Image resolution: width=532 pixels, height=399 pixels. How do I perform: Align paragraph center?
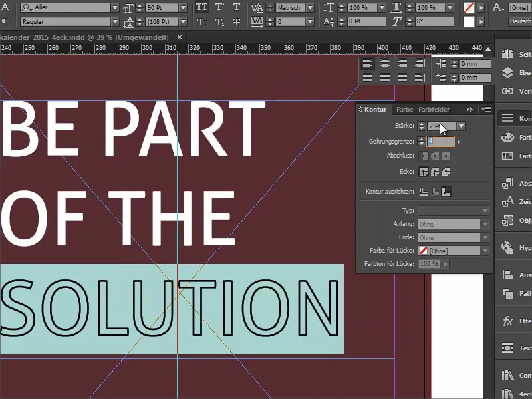point(385,63)
